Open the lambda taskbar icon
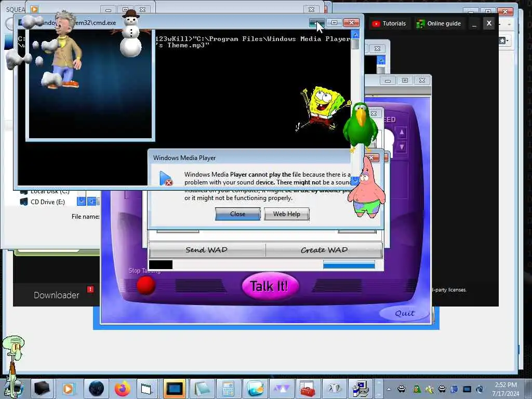The image size is (532, 399). [x=334, y=389]
